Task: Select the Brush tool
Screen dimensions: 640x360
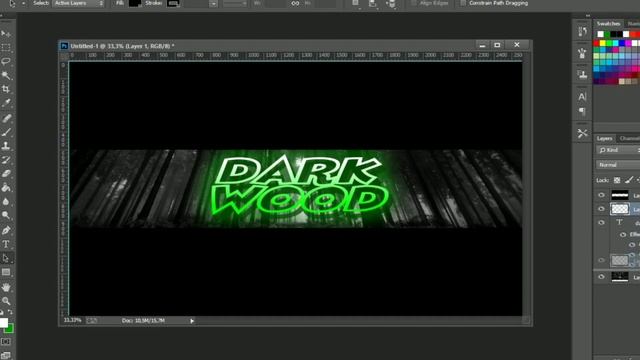Action: (6, 132)
